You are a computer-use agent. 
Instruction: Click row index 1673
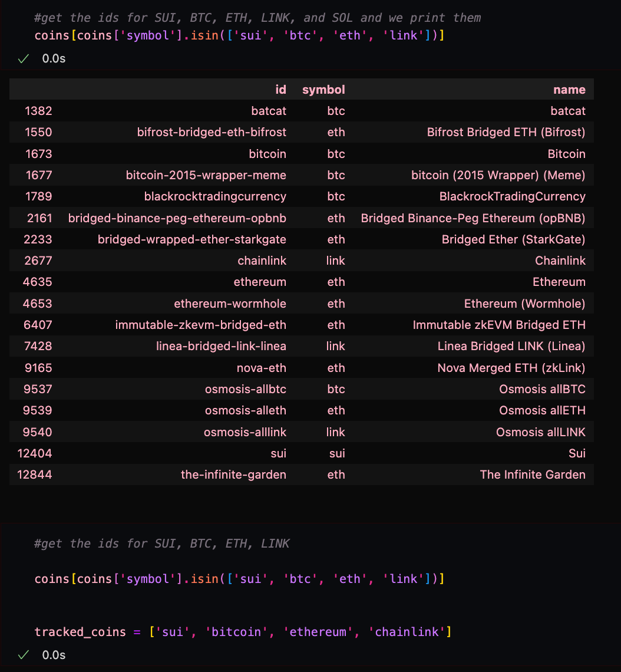(x=38, y=154)
